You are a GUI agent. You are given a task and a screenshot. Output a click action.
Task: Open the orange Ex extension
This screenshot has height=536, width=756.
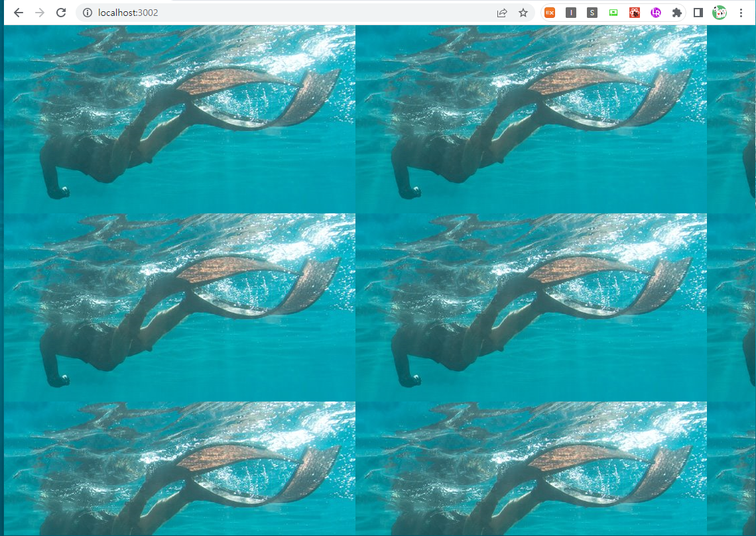[x=550, y=13]
